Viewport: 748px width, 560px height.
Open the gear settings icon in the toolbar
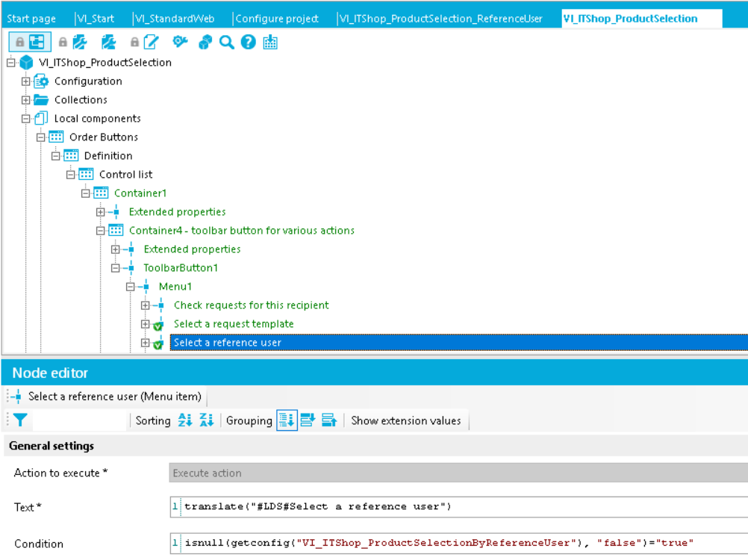(x=179, y=43)
